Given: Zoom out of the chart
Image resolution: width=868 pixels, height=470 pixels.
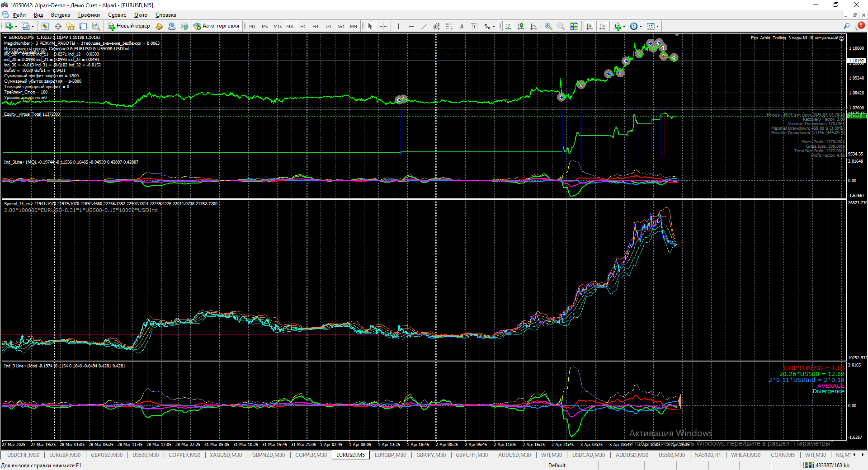Looking at the screenshot, I should pyautogui.click(x=561, y=26).
